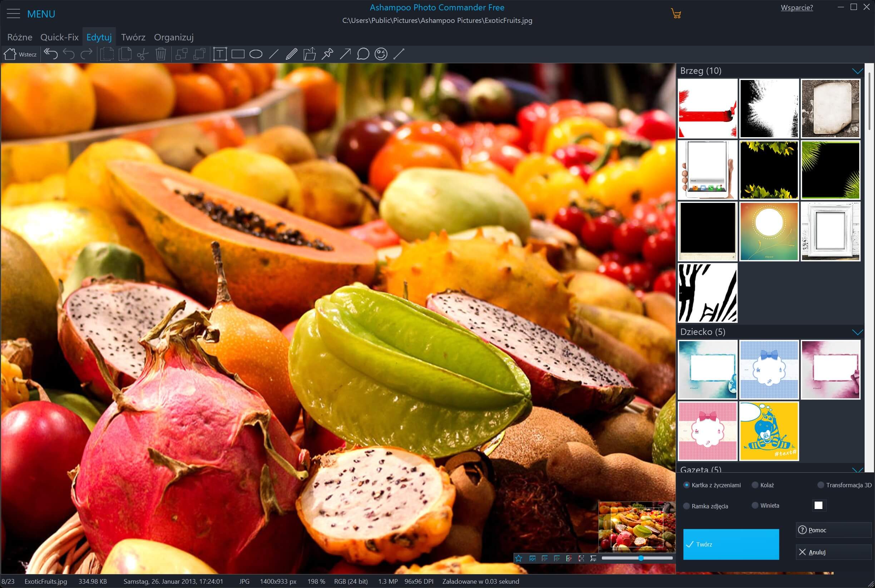
Task: Select the Kolaż radio option
Action: 755,485
